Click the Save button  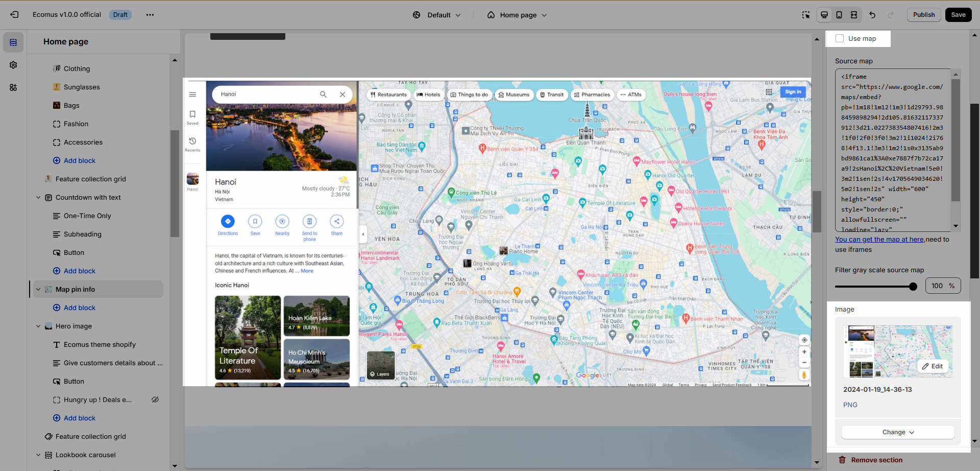coord(958,15)
